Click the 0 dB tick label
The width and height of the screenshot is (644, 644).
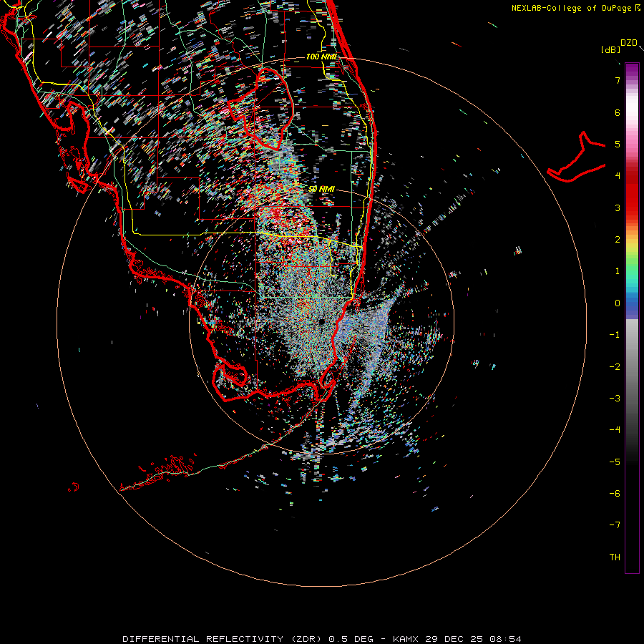coord(618,303)
